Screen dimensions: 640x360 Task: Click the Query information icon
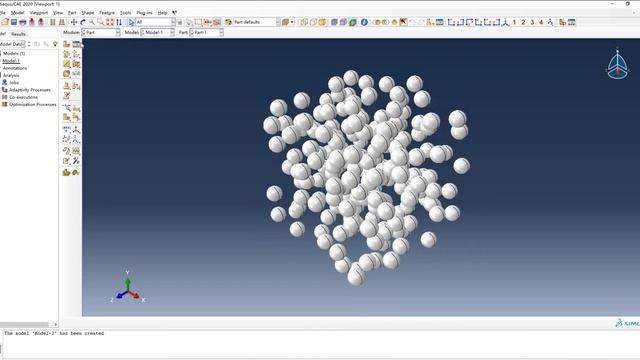tap(364, 22)
